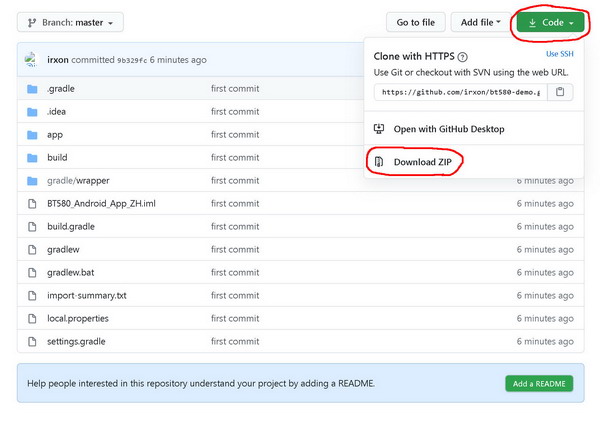This screenshot has height=422, width=600.
Task: Click '6 minutes ago' on settings.gradle row
Action: click(545, 341)
